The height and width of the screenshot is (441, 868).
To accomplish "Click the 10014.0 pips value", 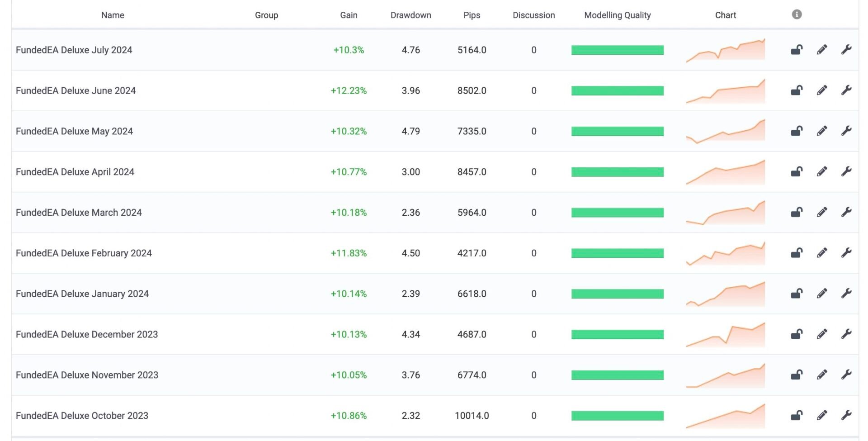I will pos(472,415).
